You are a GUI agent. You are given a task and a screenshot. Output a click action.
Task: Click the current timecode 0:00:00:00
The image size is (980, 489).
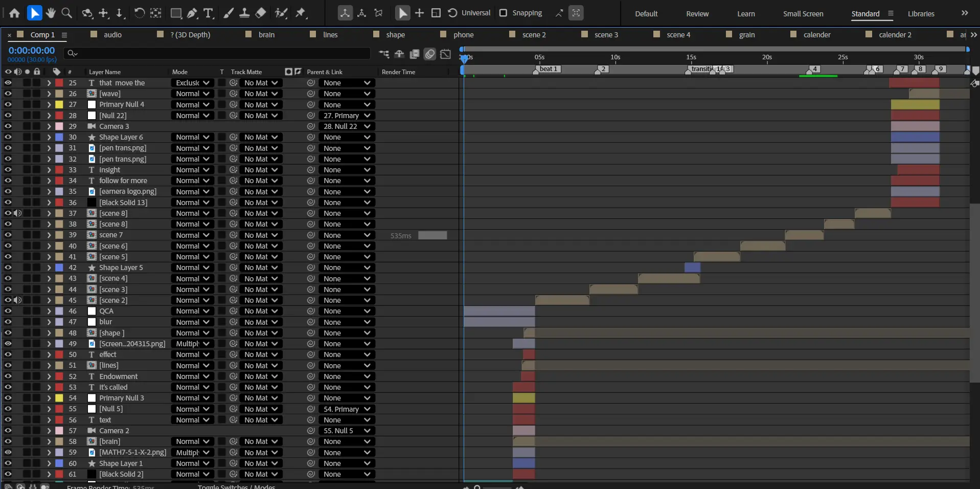[32, 51]
